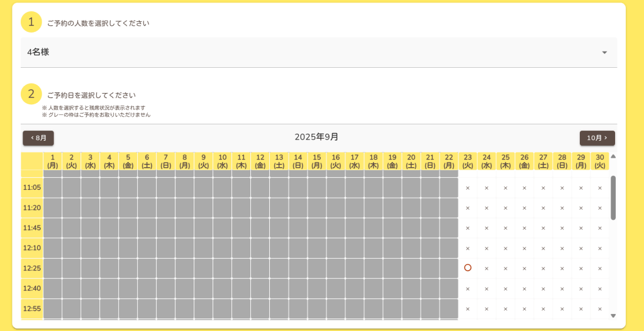Go to next month with 10月 button
The image size is (644, 331).
point(597,138)
